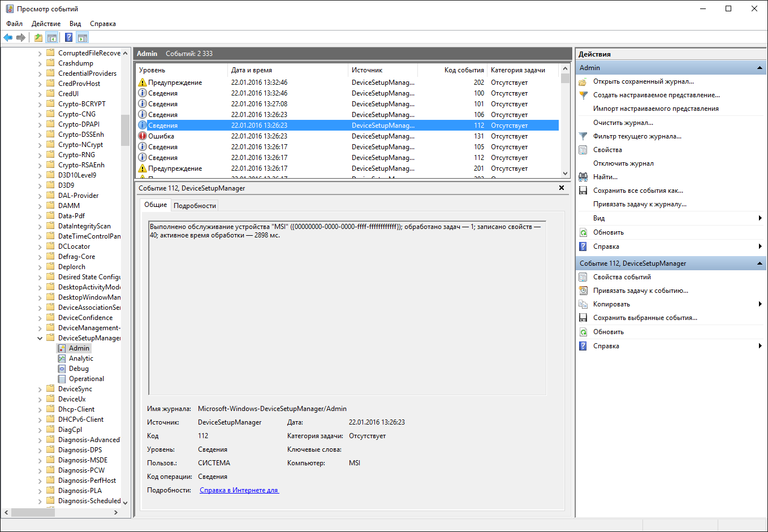This screenshot has height=532, width=768.
Task: Toggle the console tree toolbar icon
Action: pyautogui.click(x=52, y=38)
